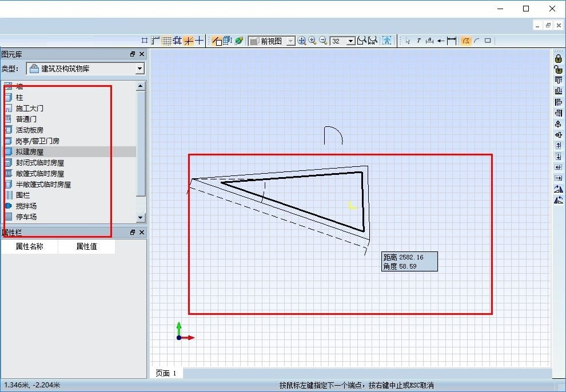Close the 属性栏 panel
The height and width of the screenshot is (392, 566).
(x=142, y=232)
